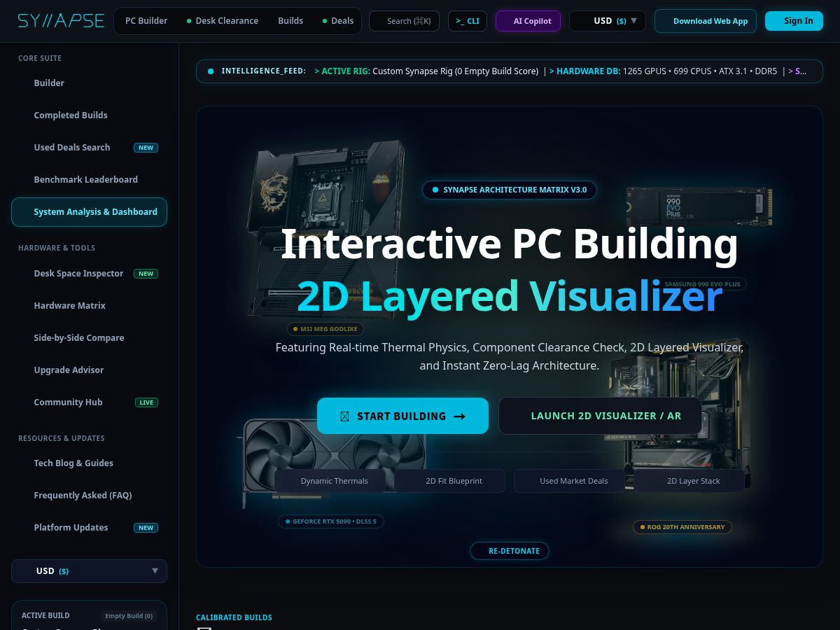Click the NEW badge beside Used Deals Search
The width and height of the screenshot is (840, 630).
click(x=146, y=148)
